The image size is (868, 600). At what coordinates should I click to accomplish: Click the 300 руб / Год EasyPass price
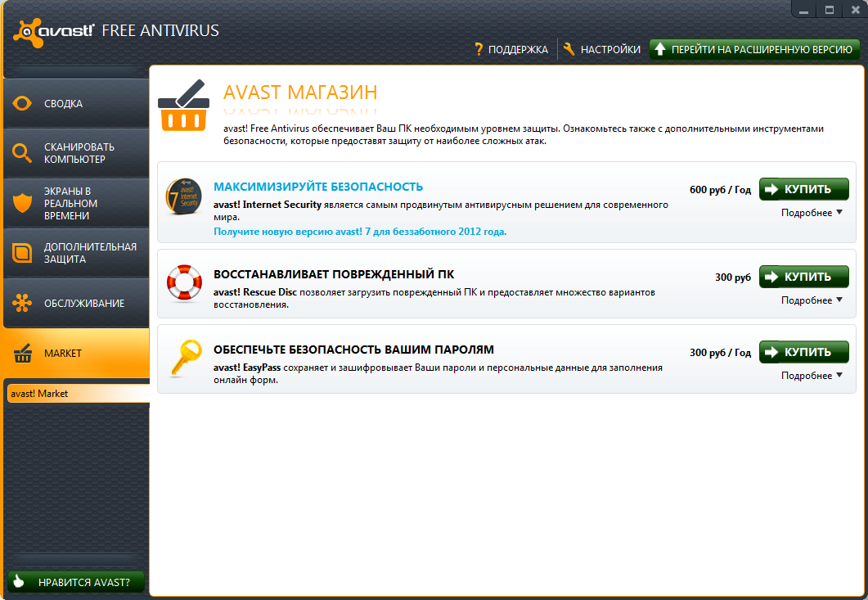point(720,353)
